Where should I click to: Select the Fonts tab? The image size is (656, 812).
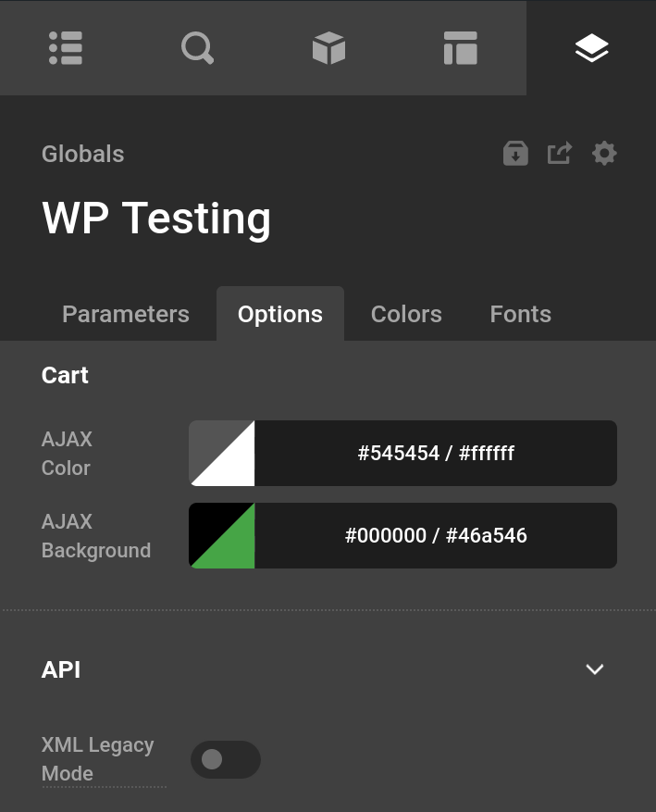(x=520, y=314)
